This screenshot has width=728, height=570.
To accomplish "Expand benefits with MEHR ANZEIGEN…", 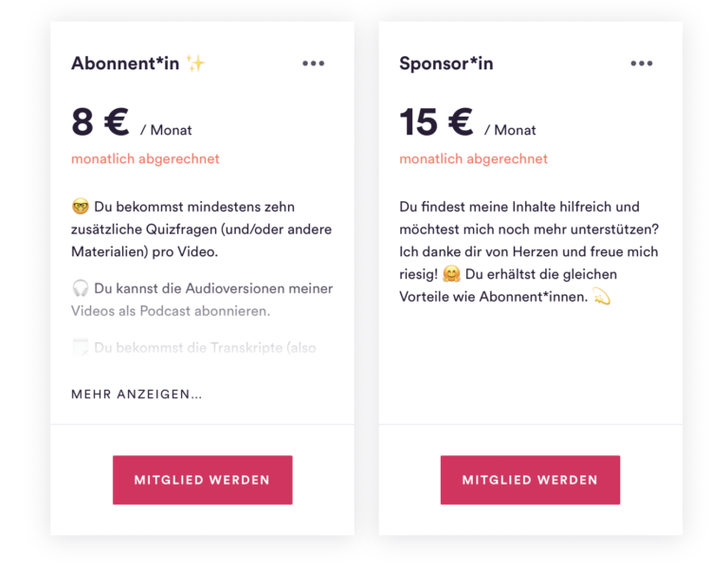I will [x=136, y=395].
